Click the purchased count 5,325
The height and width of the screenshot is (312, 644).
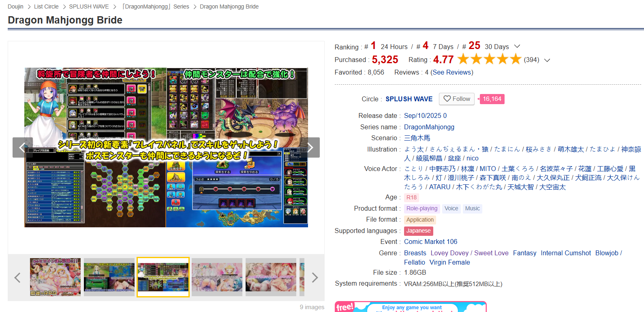385,60
